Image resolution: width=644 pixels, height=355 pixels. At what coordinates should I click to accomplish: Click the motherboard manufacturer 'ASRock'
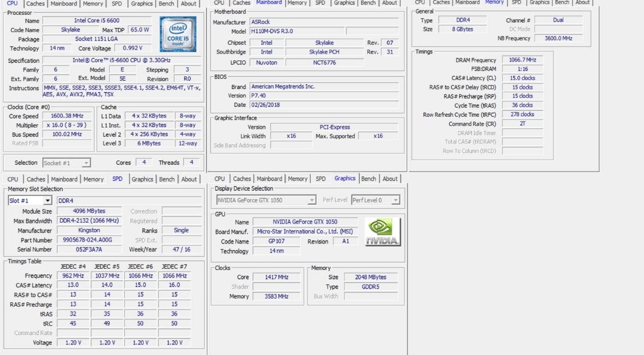324,22
